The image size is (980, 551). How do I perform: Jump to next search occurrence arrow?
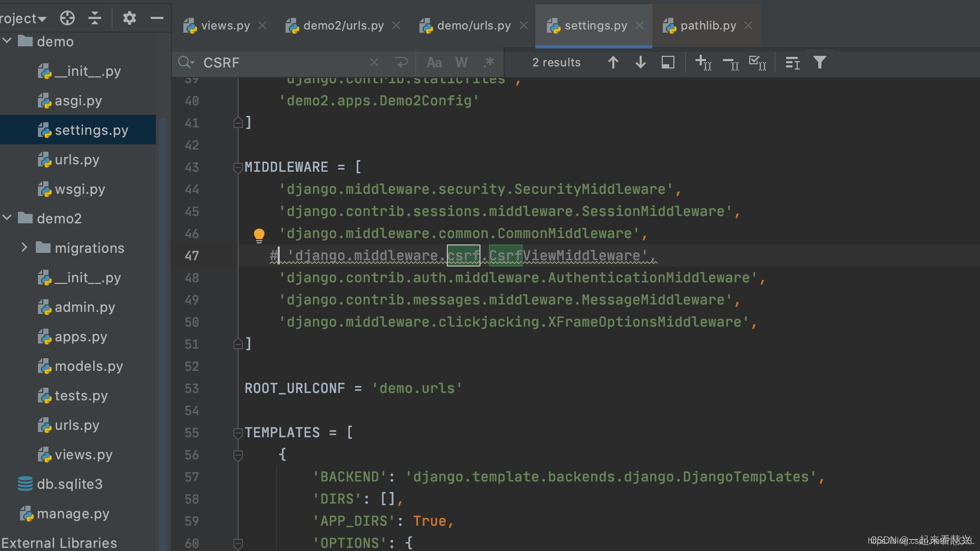(x=641, y=63)
